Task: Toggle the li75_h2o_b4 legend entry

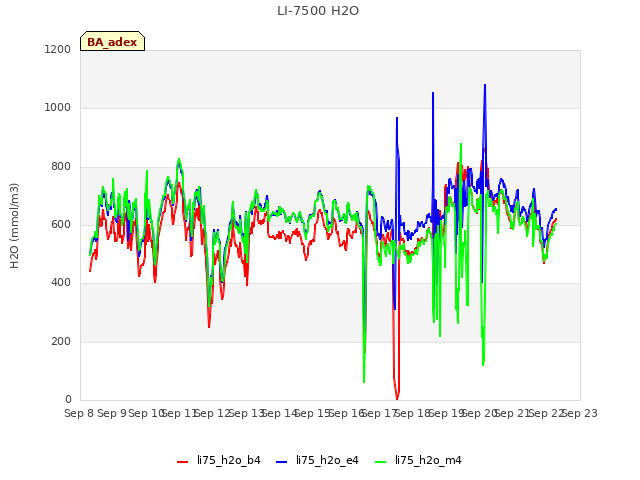Action: (x=219, y=460)
